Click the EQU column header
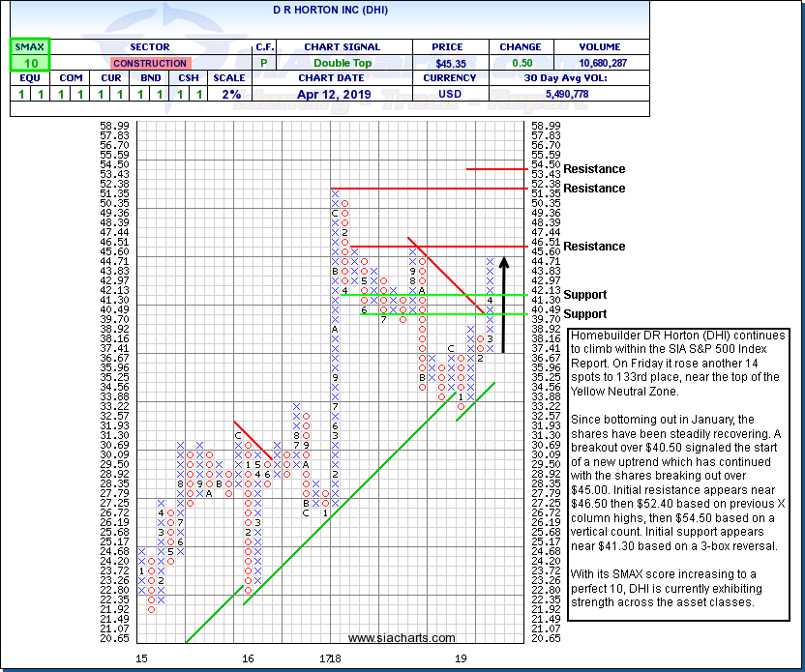This screenshot has width=805, height=672. click(29, 78)
